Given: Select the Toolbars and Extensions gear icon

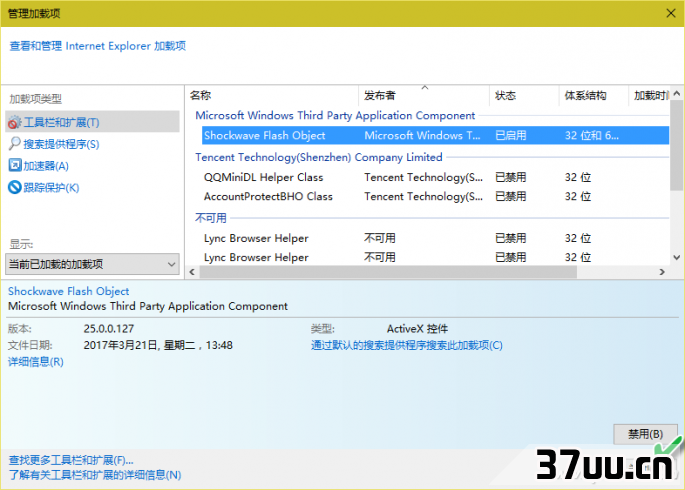Looking at the screenshot, I should [14, 123].
